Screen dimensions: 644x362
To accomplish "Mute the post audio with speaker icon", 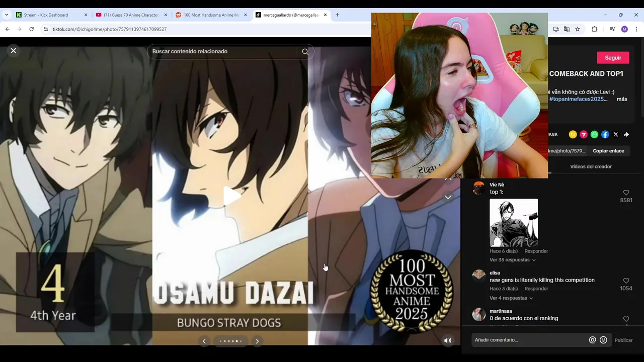I will [447, 340].
